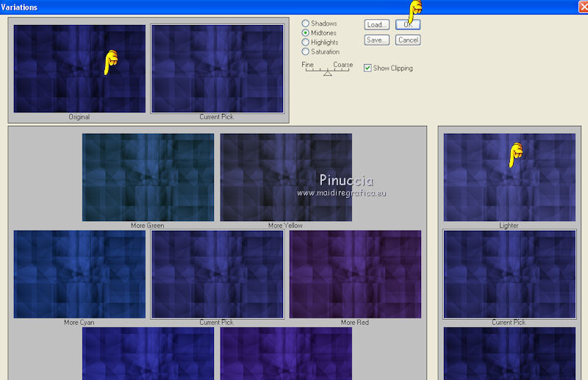Click the Original thumbnail to reset

pyautogui.click(x=79, y=68)
